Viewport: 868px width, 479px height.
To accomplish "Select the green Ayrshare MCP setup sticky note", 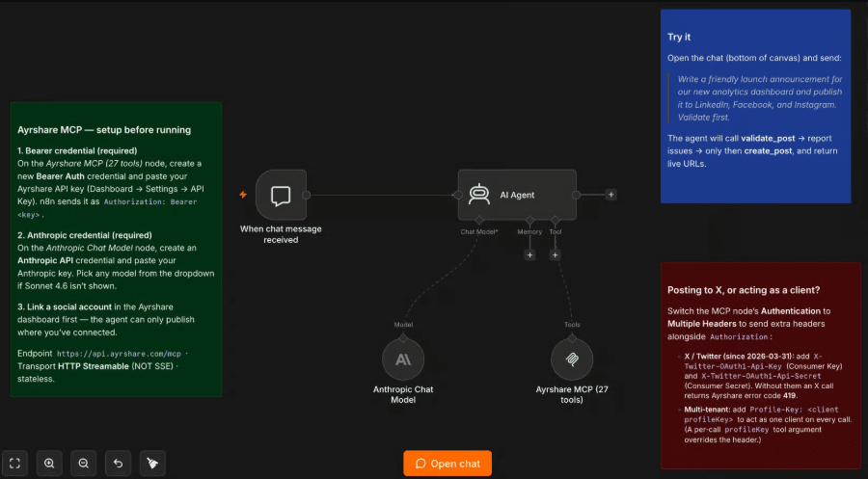I will pyautogui.click(x=117, y=250).
